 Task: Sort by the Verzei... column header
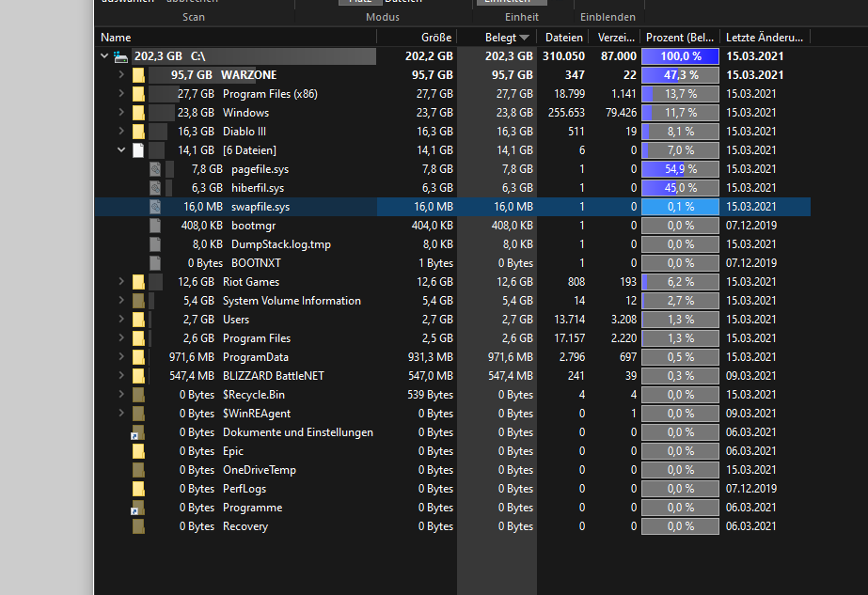[613, 37]
